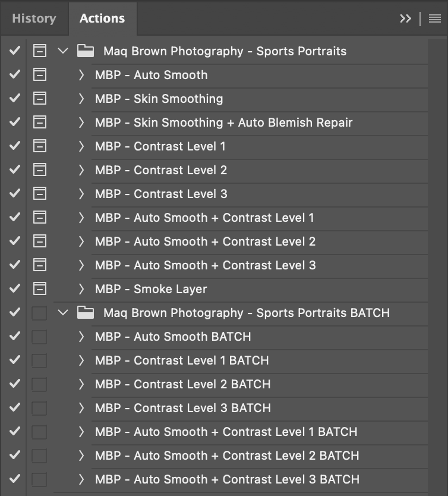
Task: Toggle dialog icon for MBP - Auto Smooth
Action: tap(40, 75)
